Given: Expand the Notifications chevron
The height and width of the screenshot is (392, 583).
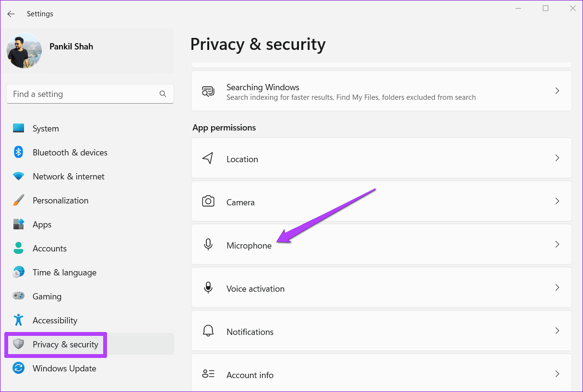Looking at the screenshot, I should (557, 331).
